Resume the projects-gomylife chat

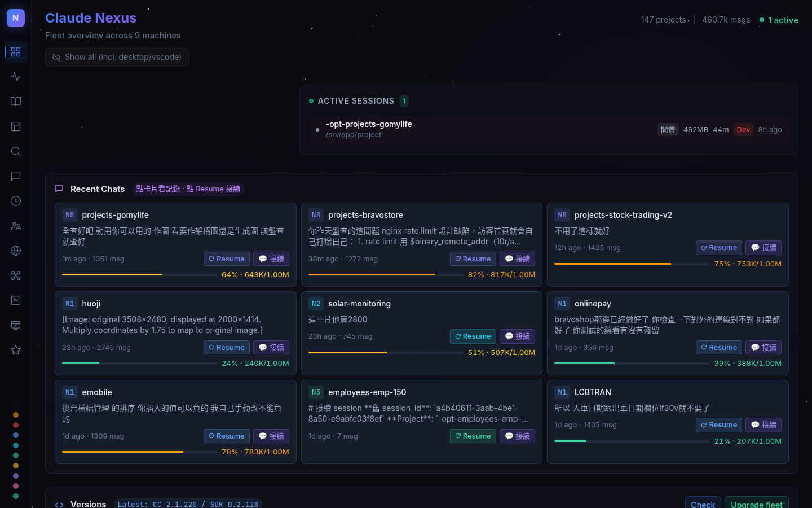227,259
